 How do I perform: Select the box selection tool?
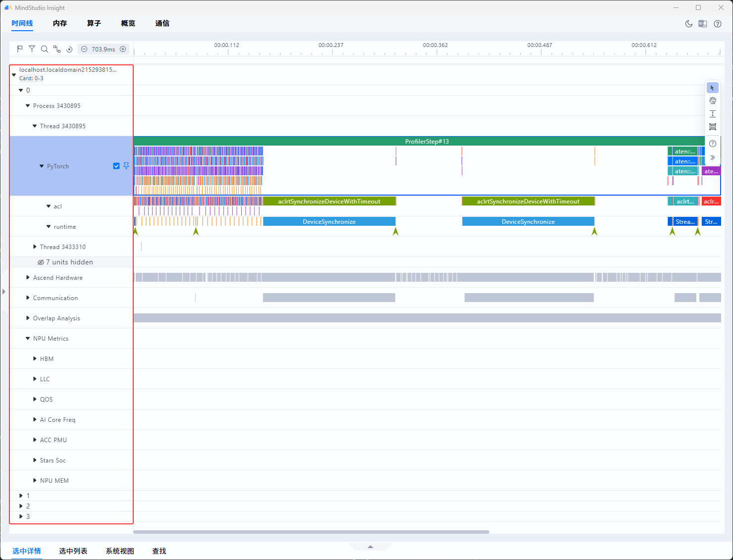[x=713, y=127]
